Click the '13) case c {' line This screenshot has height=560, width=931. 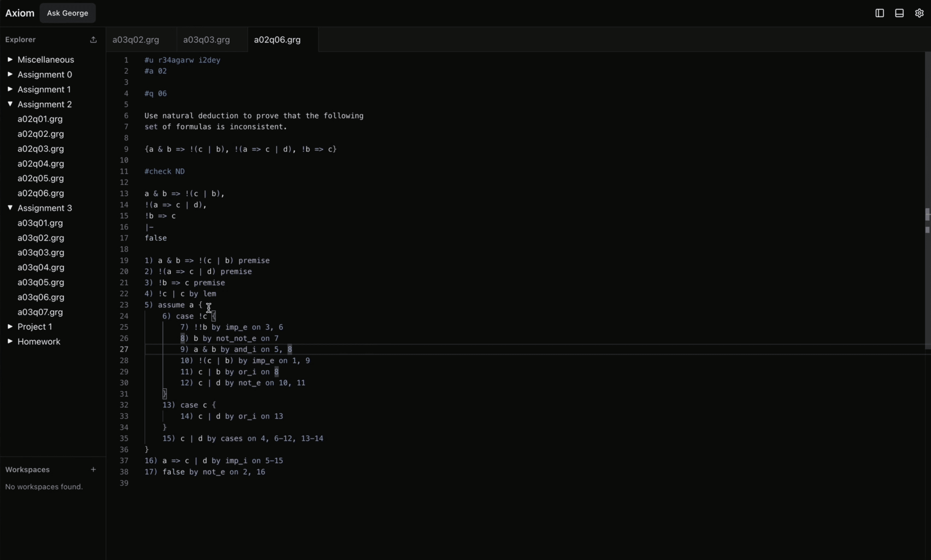[x=189, y=405]
